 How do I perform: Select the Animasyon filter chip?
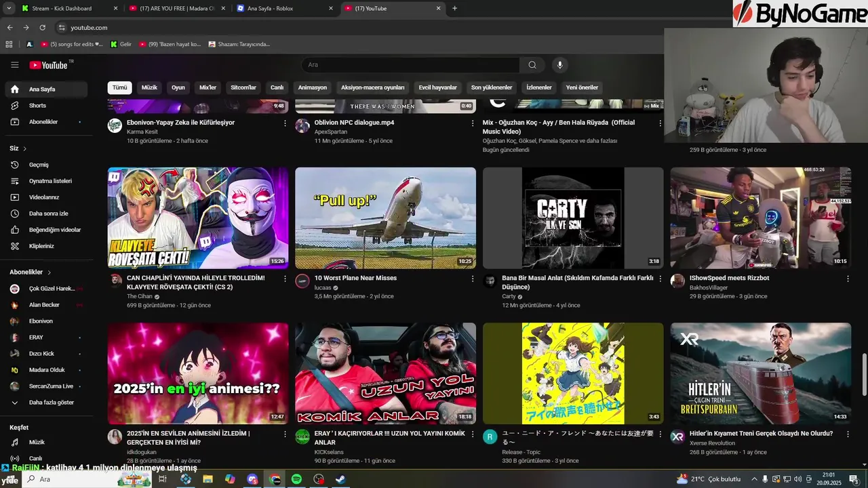(x=313, y=87)
